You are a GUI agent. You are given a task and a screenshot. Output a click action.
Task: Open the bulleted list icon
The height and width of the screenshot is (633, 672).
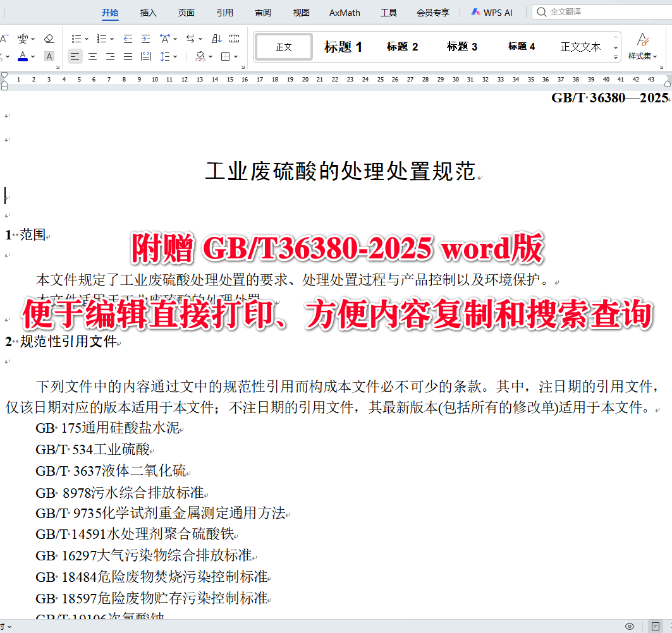pyautogui.click(x=76, y=39)
